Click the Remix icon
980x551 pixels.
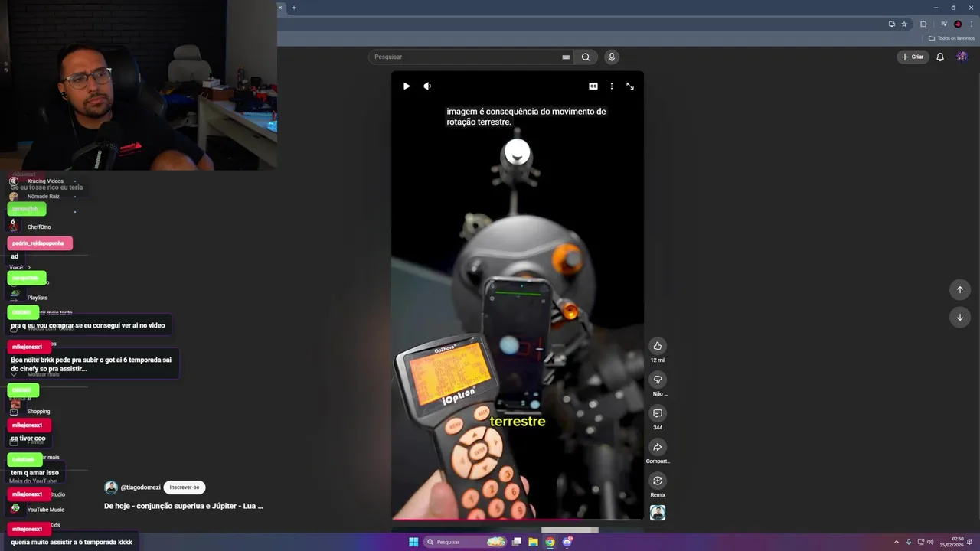pyautogui.click(x=658, y=481)
